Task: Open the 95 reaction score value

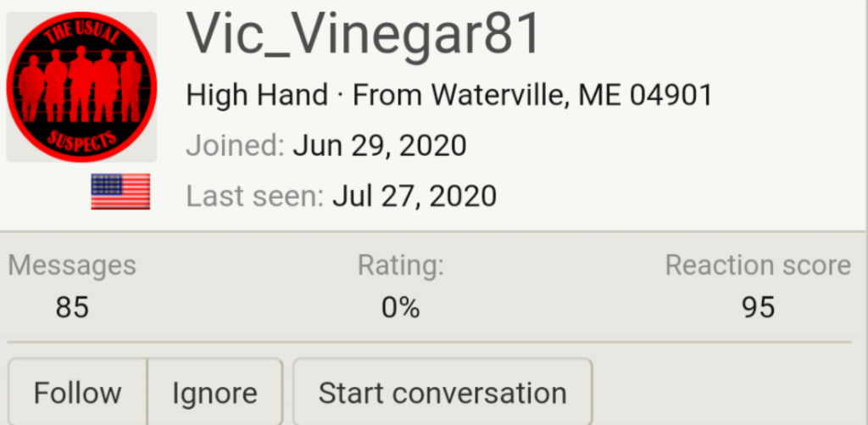Action: pyautogui.click(x=758, y=307)
